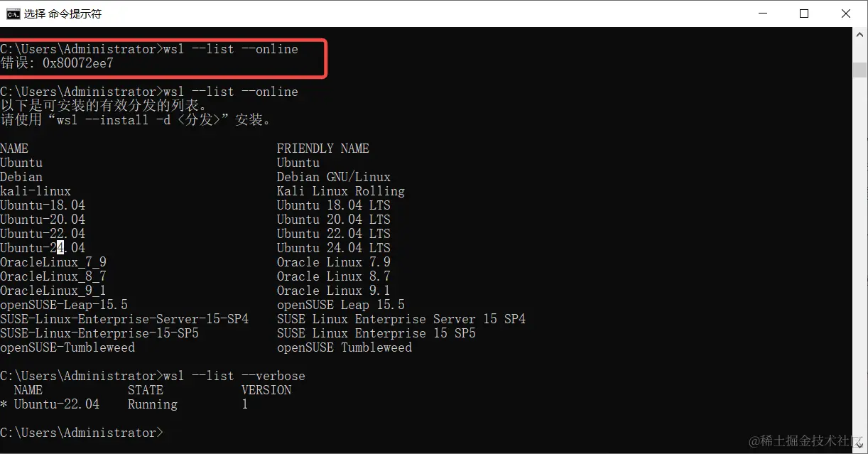Click the last empty command prompt line
The width and height of the screenshot is (868, 454).
click(82, 433)
